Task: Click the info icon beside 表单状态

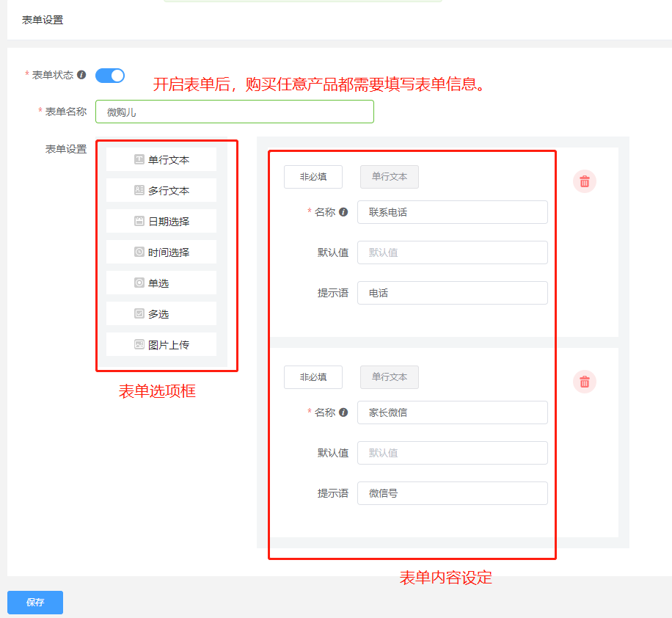Action: tap(81, 75)
